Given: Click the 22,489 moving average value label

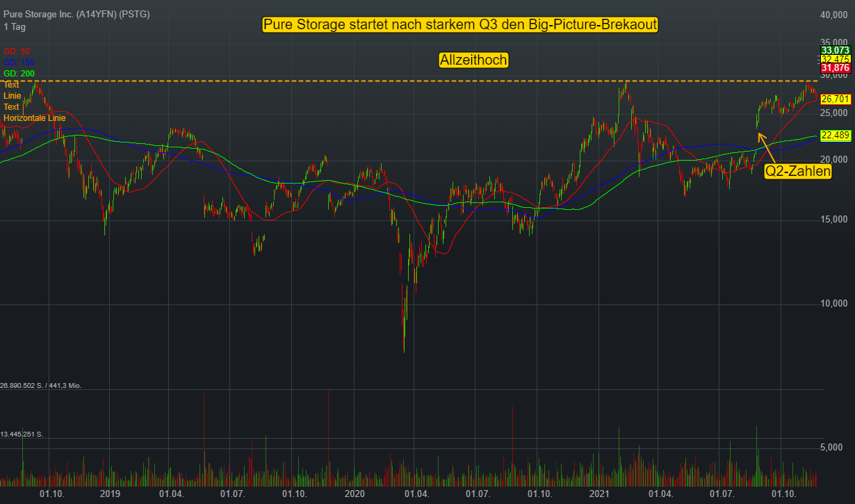Looking at the screenshot, I should click(836, 135).
